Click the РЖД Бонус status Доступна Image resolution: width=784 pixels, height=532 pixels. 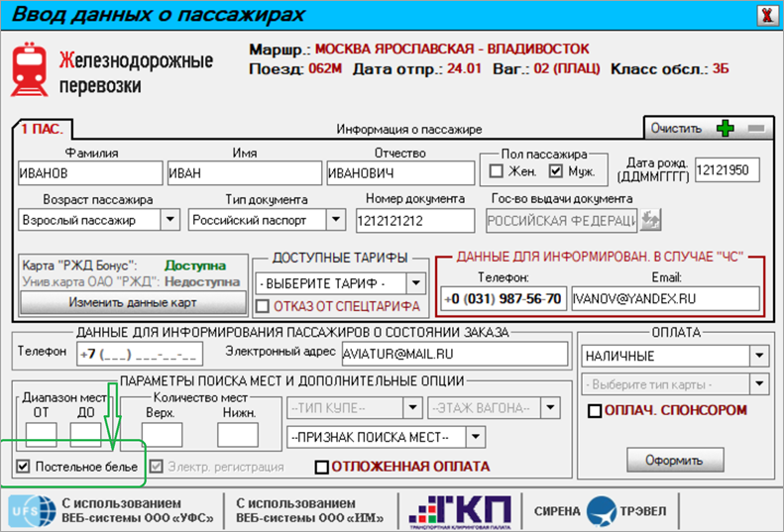click(195, 266)
